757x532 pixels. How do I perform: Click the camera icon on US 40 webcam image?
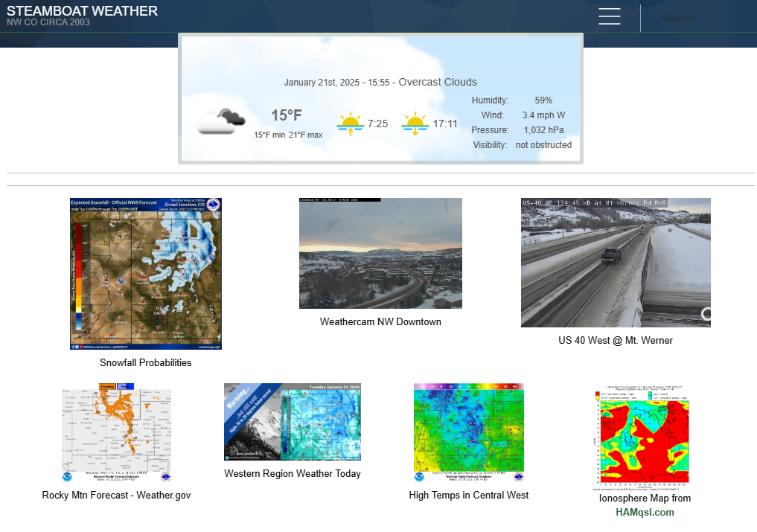(x=705, y=314)
